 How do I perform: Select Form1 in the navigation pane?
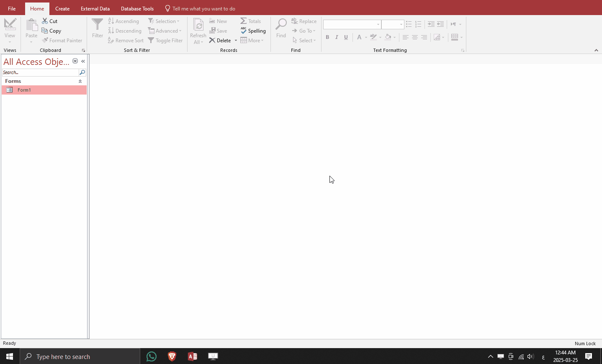pyautogui.click(x=24, y=90)
